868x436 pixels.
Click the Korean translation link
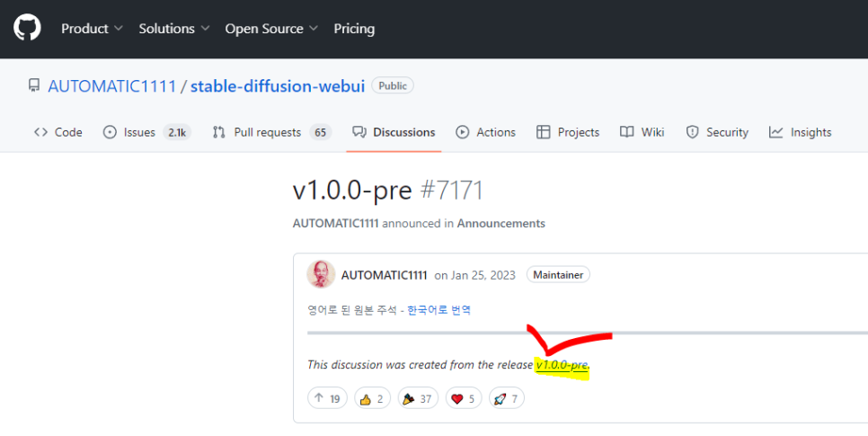439,309
